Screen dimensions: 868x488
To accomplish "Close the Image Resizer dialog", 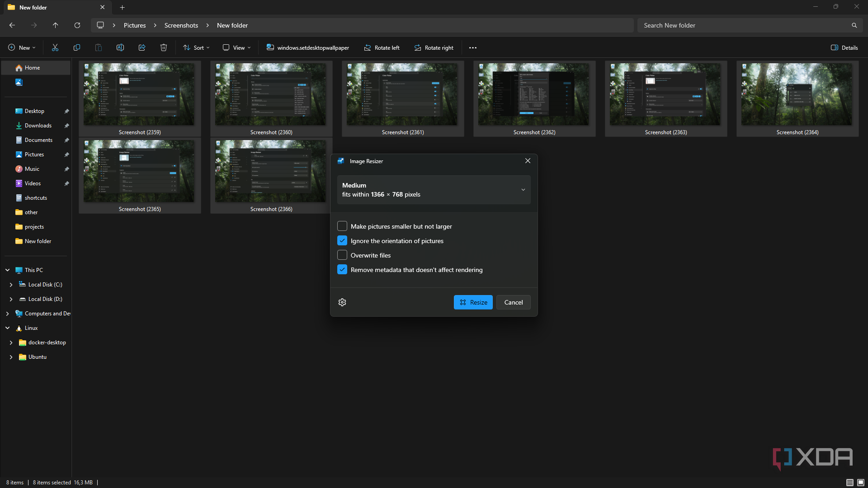I will pos(528,161).
